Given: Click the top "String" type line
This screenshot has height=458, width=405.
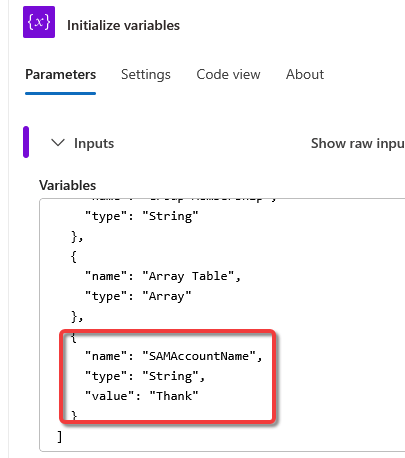Looking at the screenshot, I should (x=141, y=216).
